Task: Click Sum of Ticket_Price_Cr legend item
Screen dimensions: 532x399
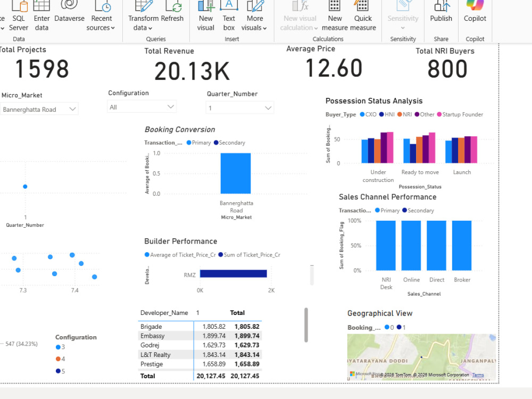Action: click(x=250, y=255)
